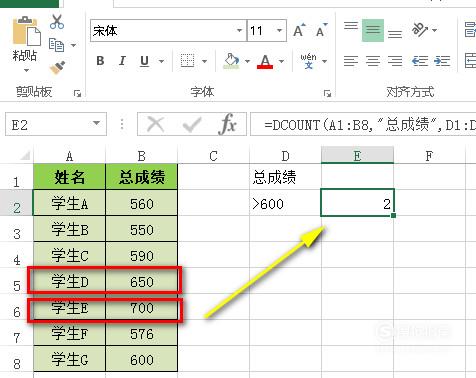
Task: Click the Name Box showing E2
Action: point(56,124)
